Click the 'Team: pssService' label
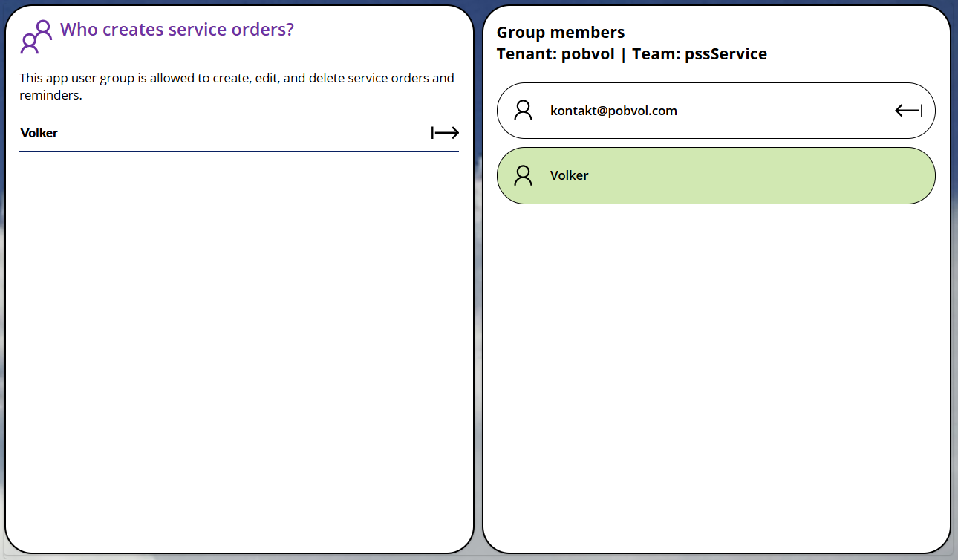 pos(700,54)
